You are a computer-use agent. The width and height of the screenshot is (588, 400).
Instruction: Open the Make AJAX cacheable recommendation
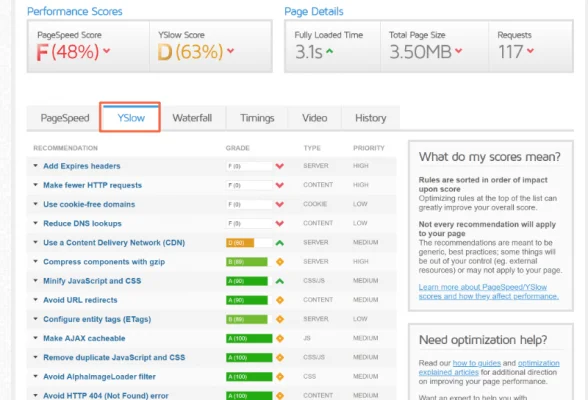[84, 338]
